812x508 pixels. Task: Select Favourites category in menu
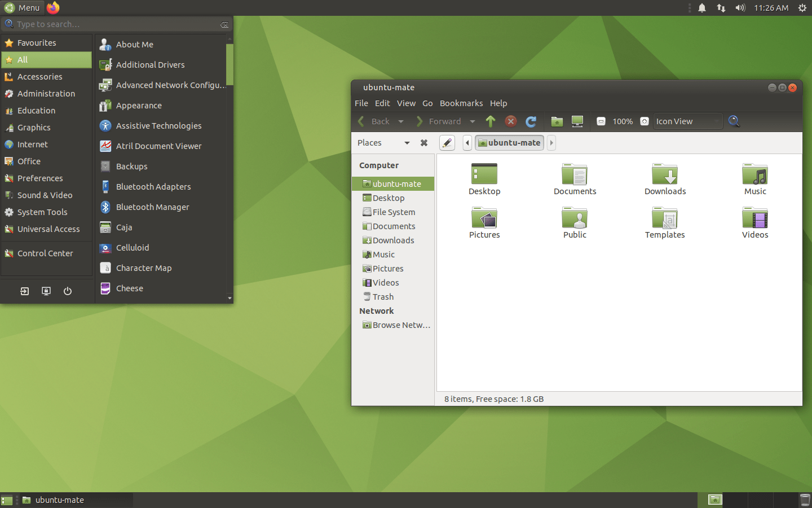(46, 43)
